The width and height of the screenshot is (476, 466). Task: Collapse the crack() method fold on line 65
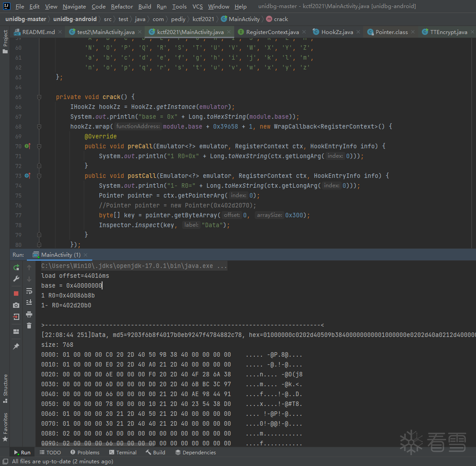(39, 97)
